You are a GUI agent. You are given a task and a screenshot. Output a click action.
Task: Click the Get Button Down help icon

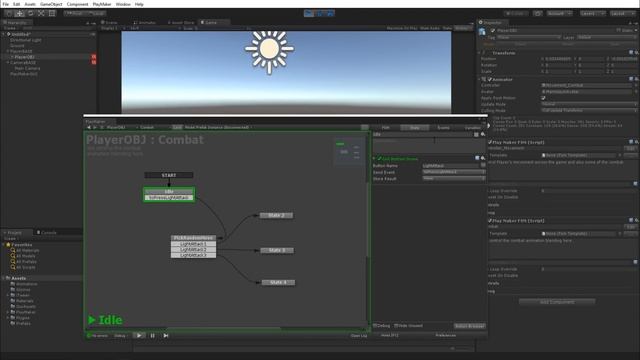477,158
